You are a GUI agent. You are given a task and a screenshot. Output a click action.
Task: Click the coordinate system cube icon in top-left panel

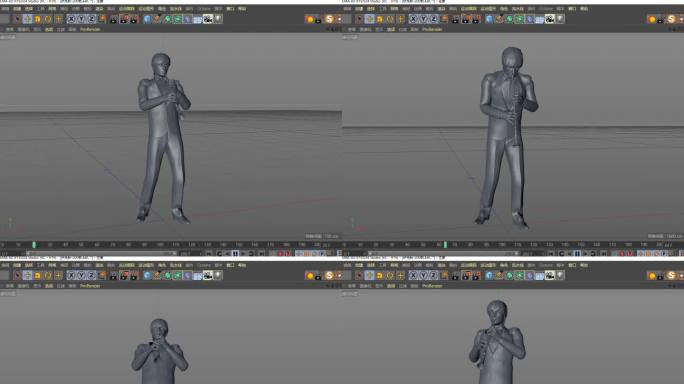102,19
